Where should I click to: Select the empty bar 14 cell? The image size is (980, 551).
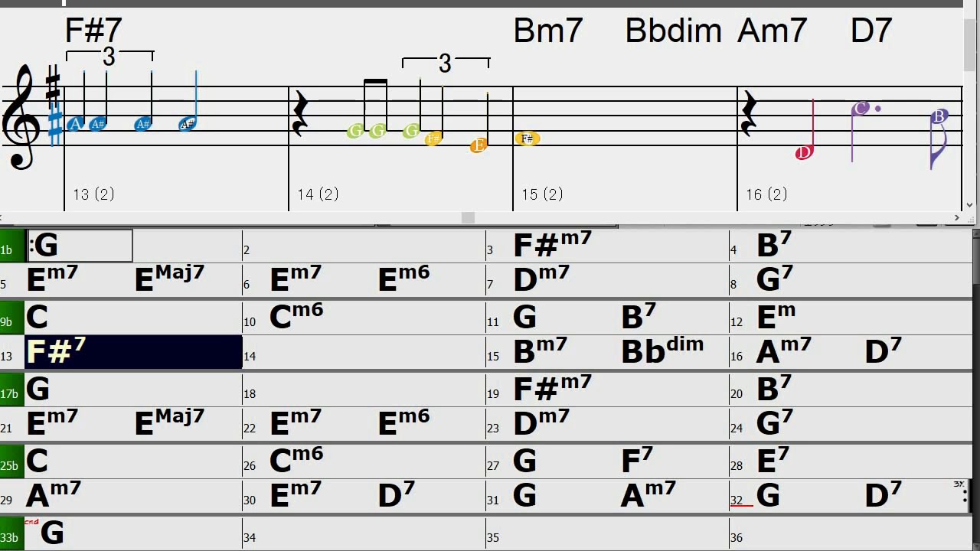(x=364, y=353)
